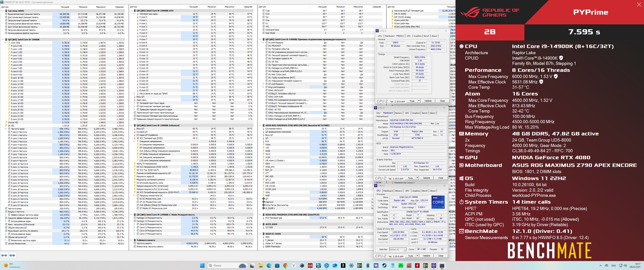Expand the 'GT Limit Reasons' node
This screenshot has width=644, height=270.
(x=263, y=84)
